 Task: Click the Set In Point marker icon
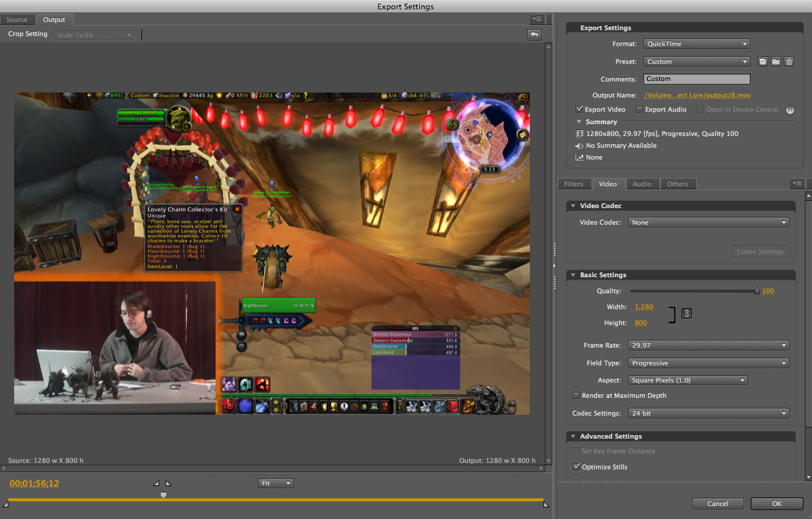pyautogui.click(x=156, y=483)
